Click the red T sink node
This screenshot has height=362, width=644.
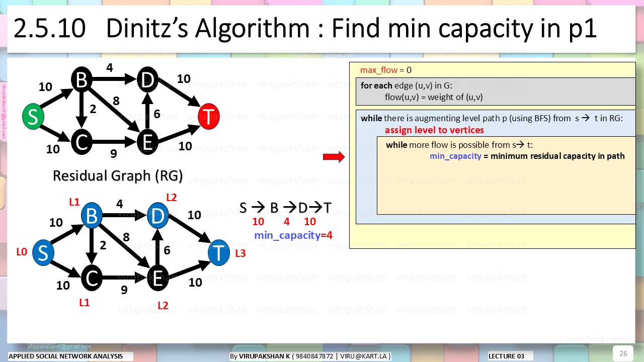click(x=208, y=117)
